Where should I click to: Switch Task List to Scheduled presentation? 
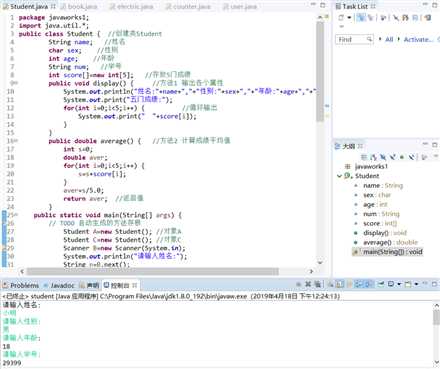pyautogui.click(x=371, y=17)
